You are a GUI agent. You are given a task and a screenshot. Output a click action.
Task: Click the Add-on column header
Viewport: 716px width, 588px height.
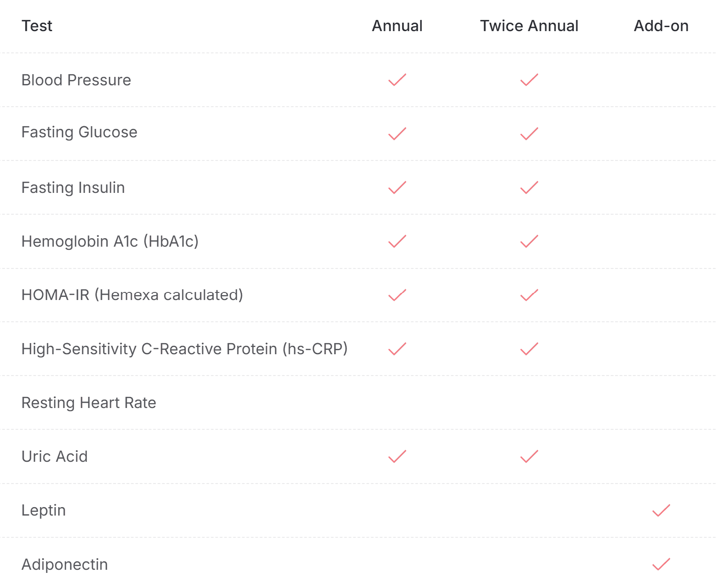pos(661,26)
